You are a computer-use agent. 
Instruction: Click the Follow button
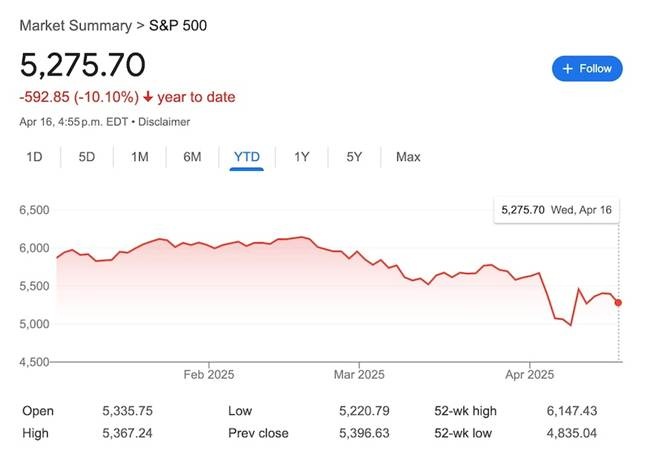point(587,68)
